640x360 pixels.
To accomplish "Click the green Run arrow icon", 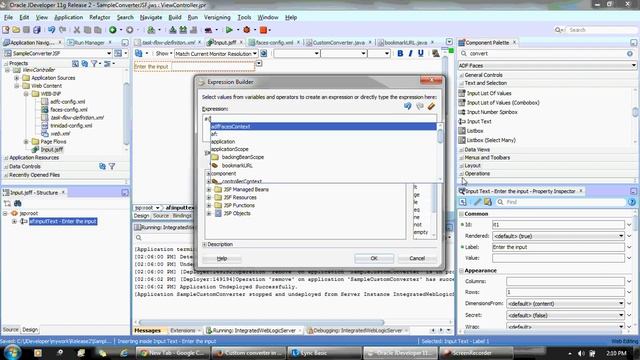I will [229, 30].
